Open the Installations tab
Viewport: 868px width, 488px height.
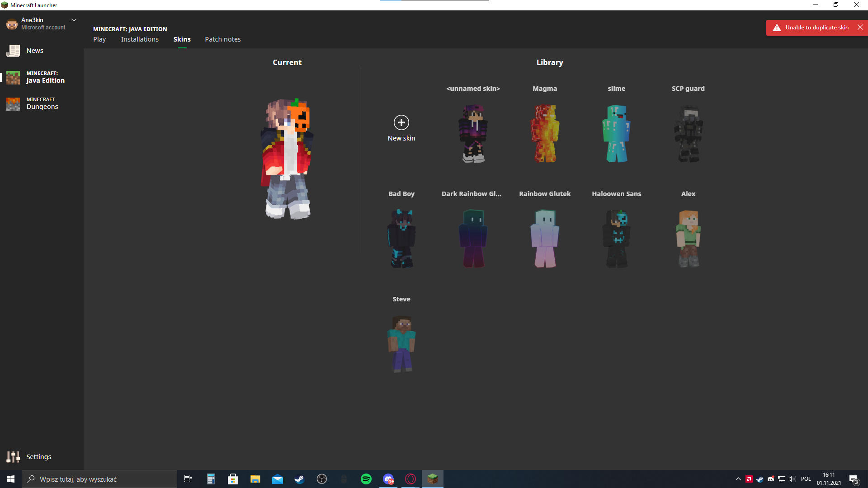pos(140,39)
